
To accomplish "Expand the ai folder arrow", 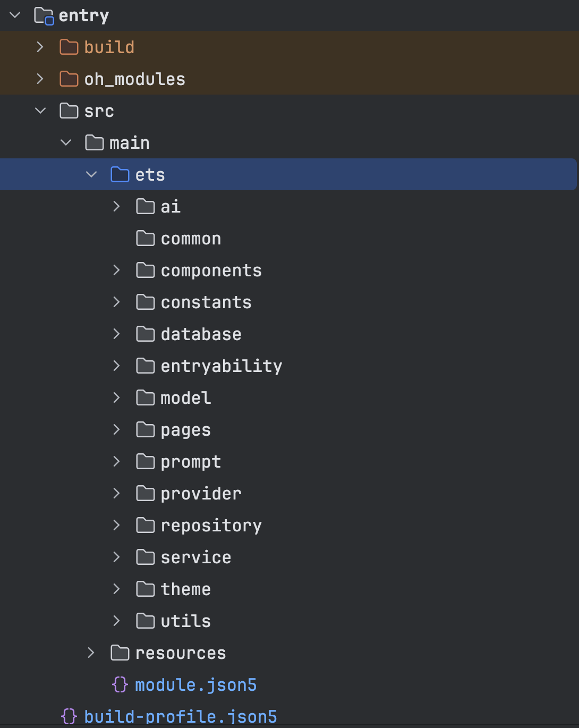I will point(117,207).
